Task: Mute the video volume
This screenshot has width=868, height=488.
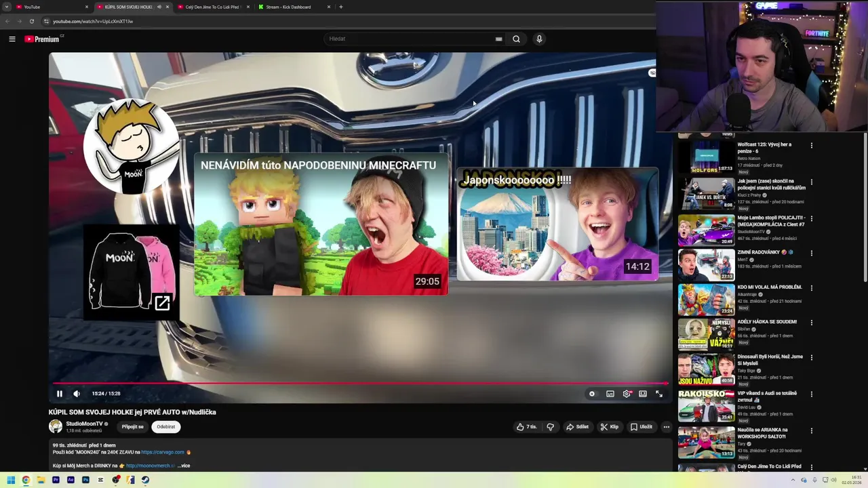Action: tap(77, 393)
